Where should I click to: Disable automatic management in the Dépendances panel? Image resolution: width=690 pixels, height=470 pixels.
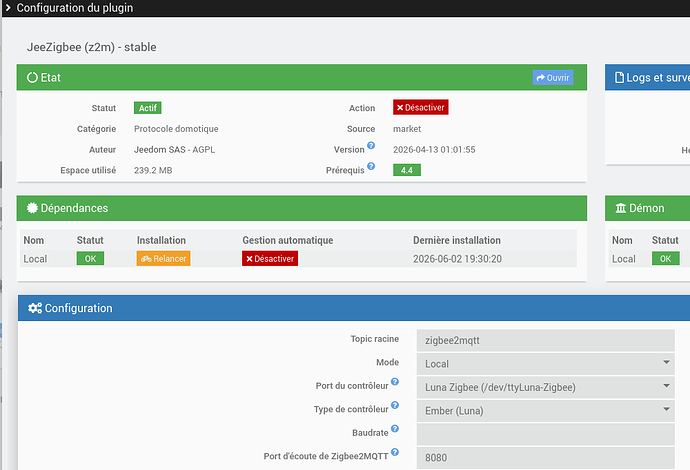(270, 259)
